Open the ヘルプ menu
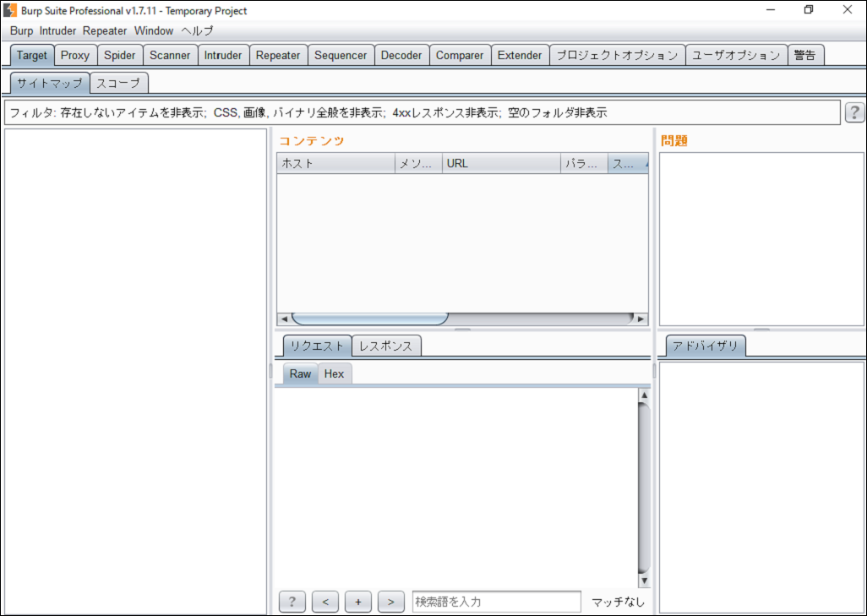 [197, 31]
